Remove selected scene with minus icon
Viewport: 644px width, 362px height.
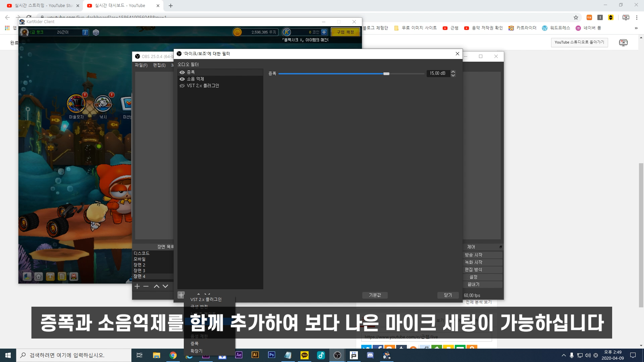[146, 286]
